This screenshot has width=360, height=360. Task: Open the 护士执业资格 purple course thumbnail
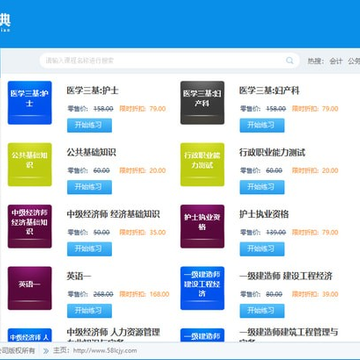(202, 226)
